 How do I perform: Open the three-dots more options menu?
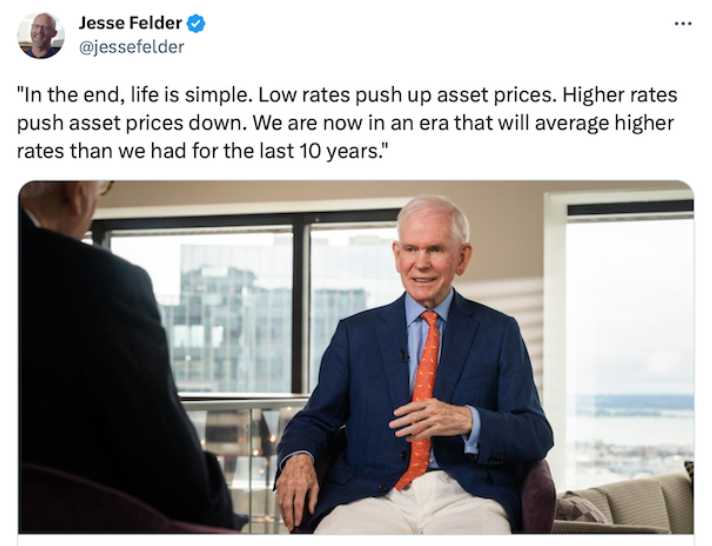tap(683, 23)
